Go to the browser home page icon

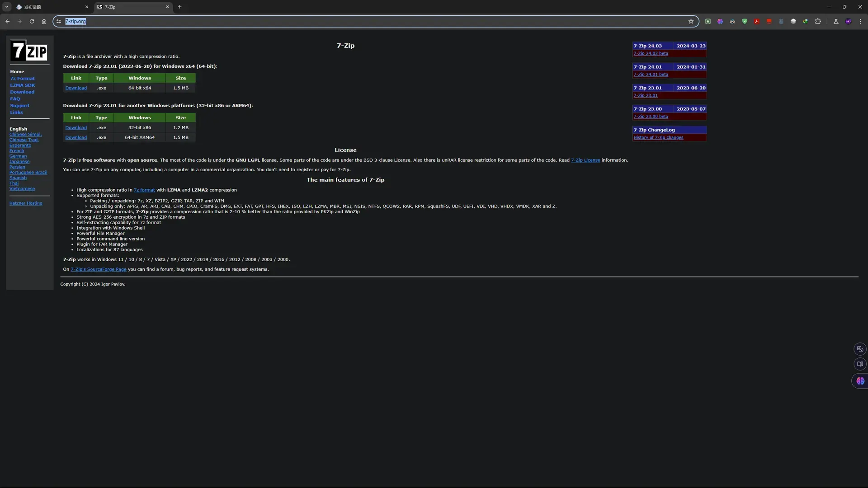(x=44, y=21)
